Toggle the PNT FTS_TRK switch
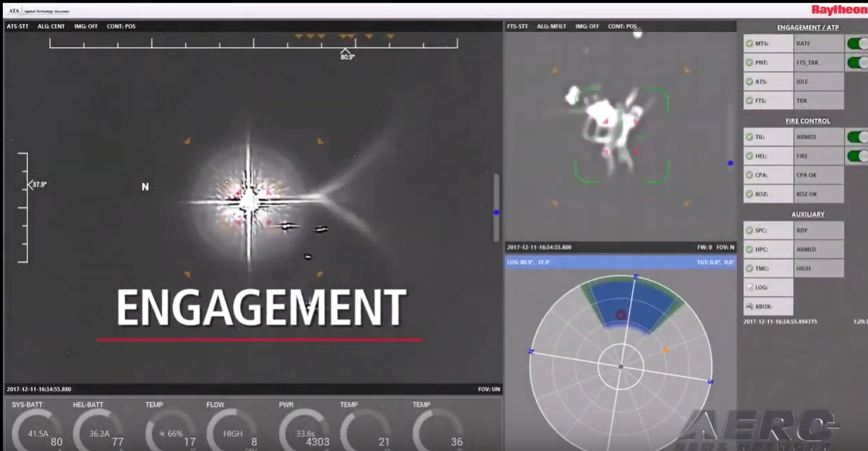 (x=857, y=63)
